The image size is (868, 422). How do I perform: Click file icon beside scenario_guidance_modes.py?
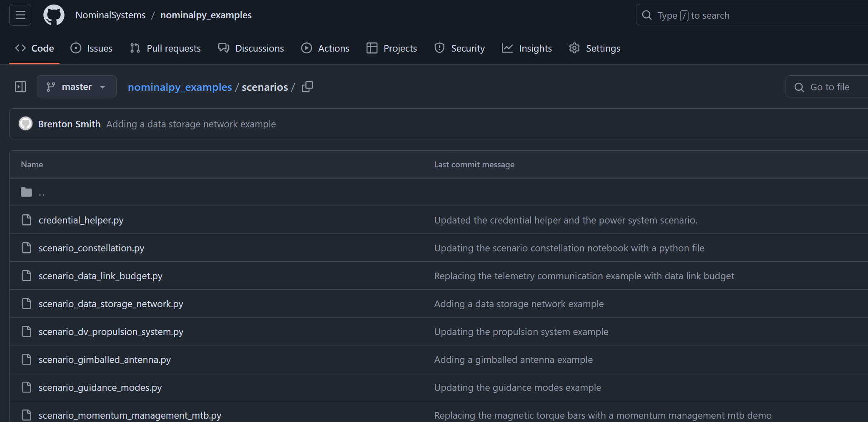coord(27,387)
